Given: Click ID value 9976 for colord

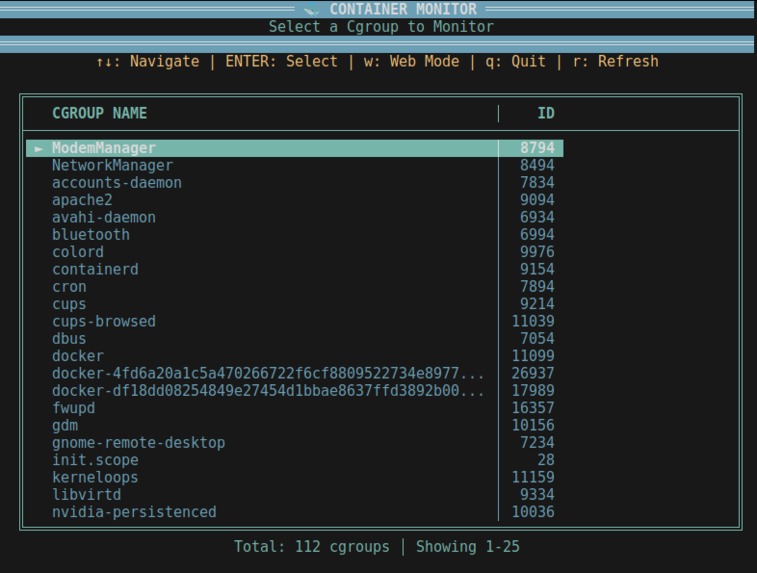Looking at the screenshot, I should click(537, 252).
